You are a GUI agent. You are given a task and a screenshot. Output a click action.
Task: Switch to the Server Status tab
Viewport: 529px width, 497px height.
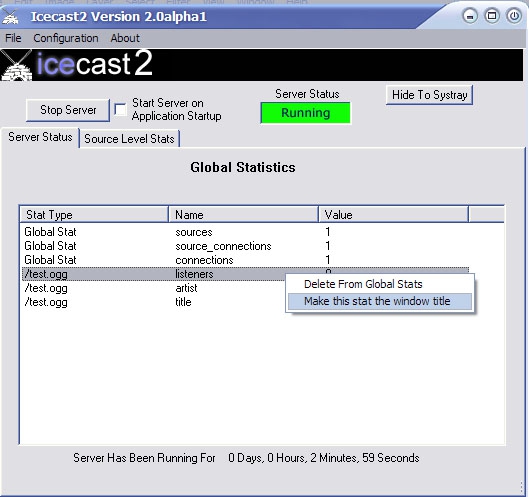40,137
